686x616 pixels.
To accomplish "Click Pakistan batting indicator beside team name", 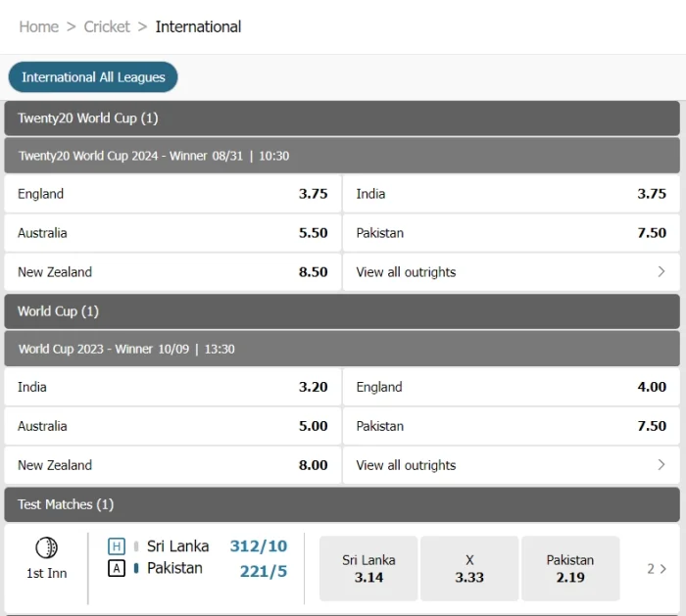I will click(x=136, y=568).
